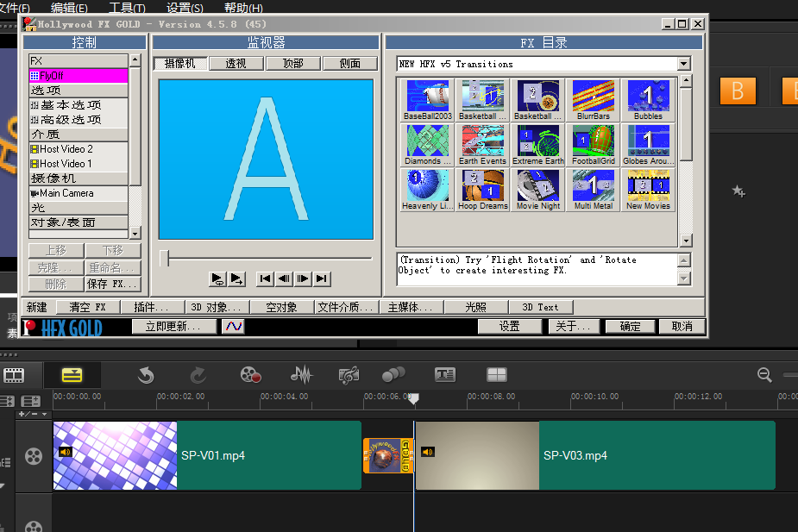Viewport: 798px width, 532px height.
Task: Toggle the speaker icon on the SP-V03.mp4 clip
Action: (x=428, y=452)
